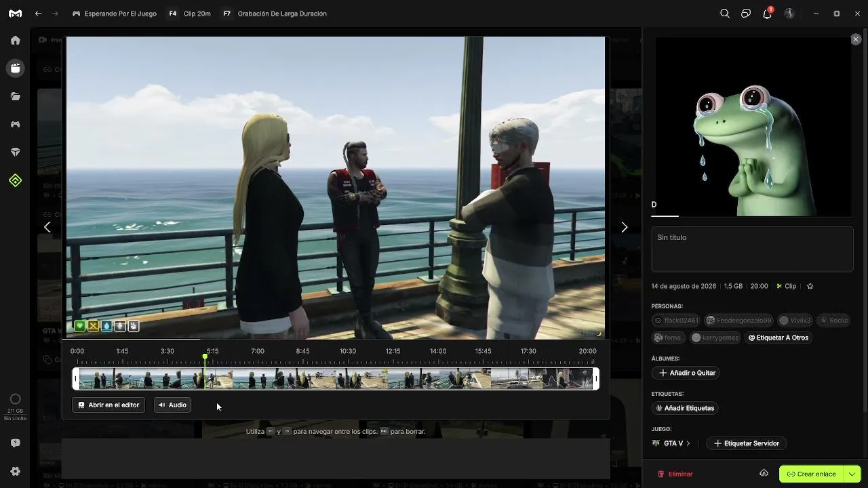The image size is (868, 488).
Task: Go to the next clip
Action: click(x=625, y=227)
